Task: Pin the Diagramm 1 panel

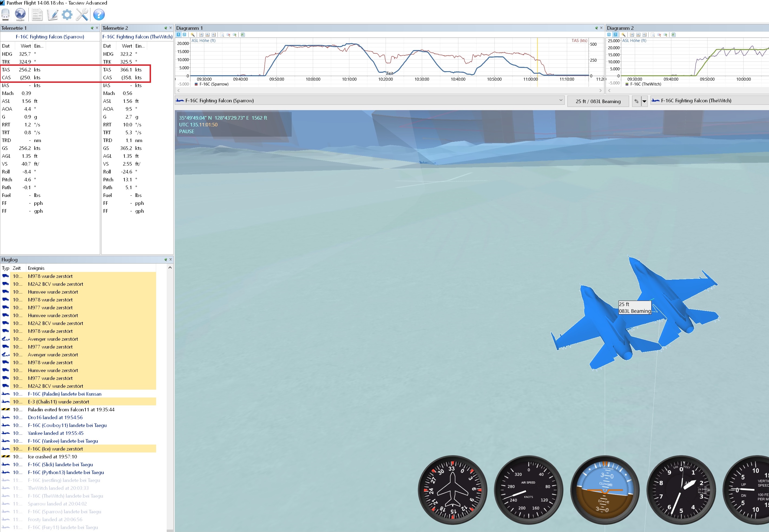Action: pyautogui.click(x=596, y=28)
